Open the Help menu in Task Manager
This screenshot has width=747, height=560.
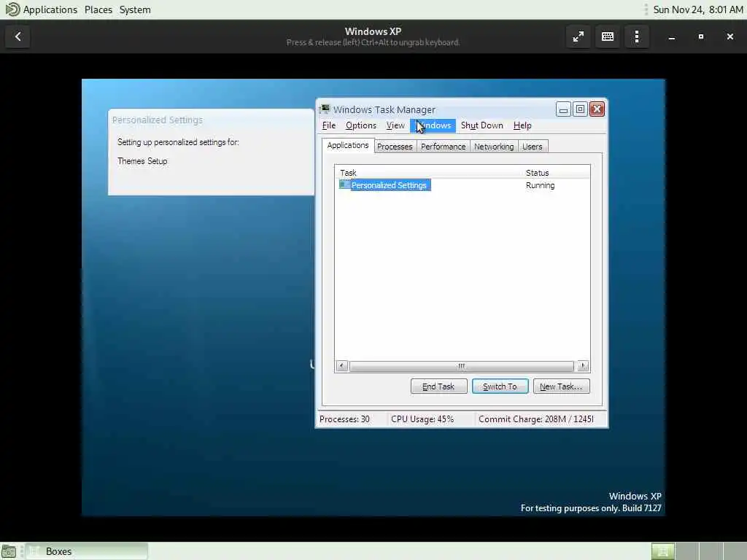pyautogui.click(x=522, y=125)
